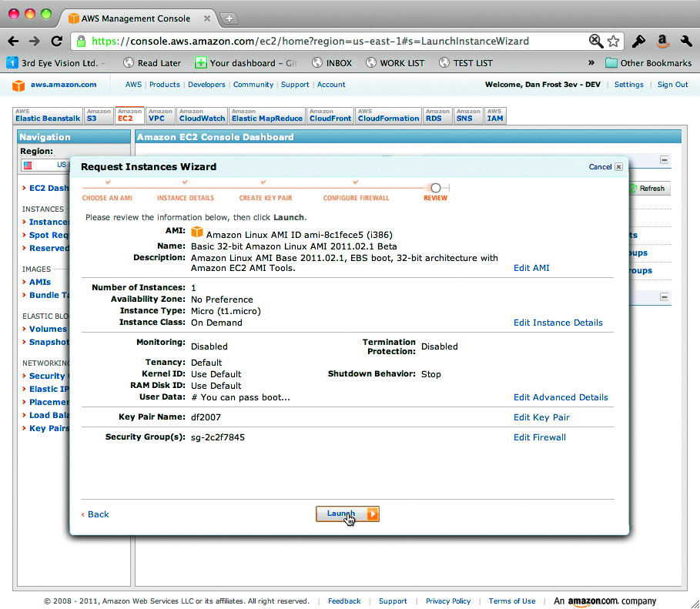
Task: Switch to the VPC tab
Action: pyautogui.click(x=160, y=115)
